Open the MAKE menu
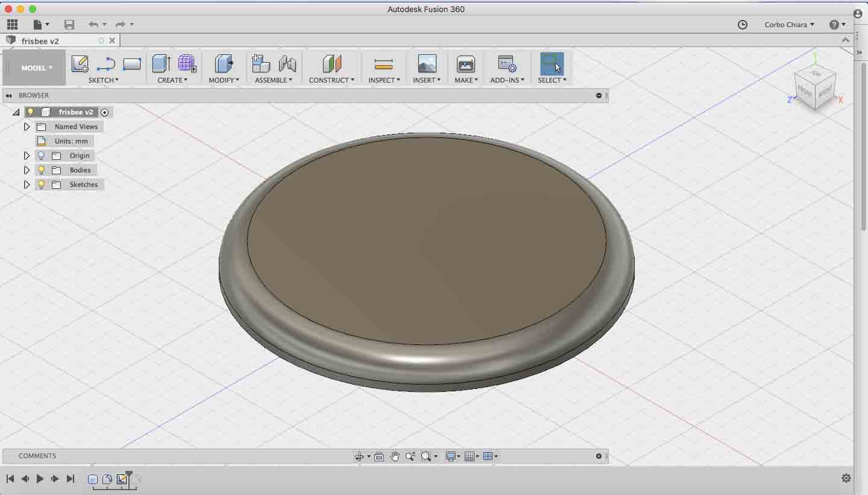 (x=466, y=80)
